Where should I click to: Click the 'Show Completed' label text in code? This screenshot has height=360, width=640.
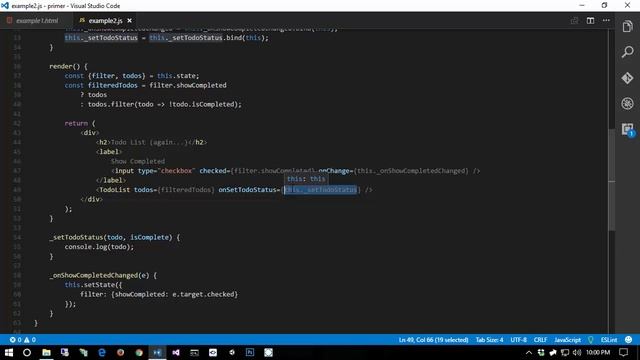click(138, 161)
